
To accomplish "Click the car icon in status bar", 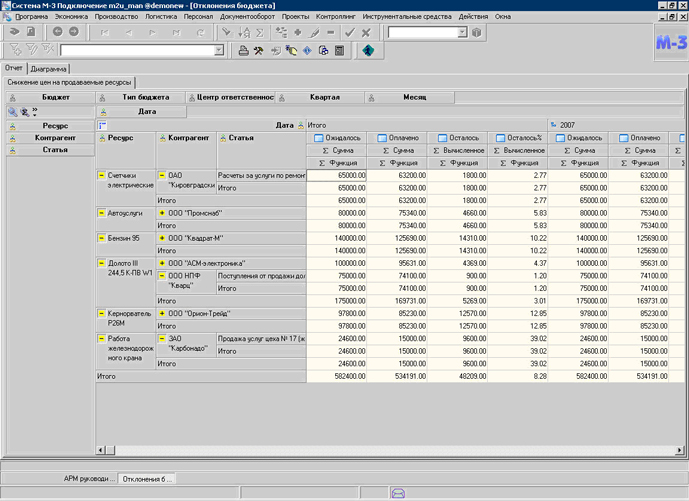I will [398, 493].
